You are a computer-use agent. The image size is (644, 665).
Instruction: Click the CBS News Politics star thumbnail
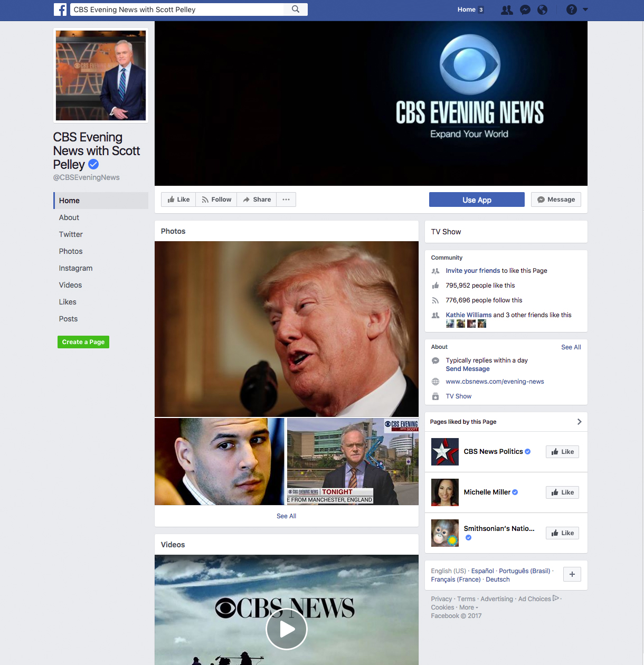pos(445,452)
